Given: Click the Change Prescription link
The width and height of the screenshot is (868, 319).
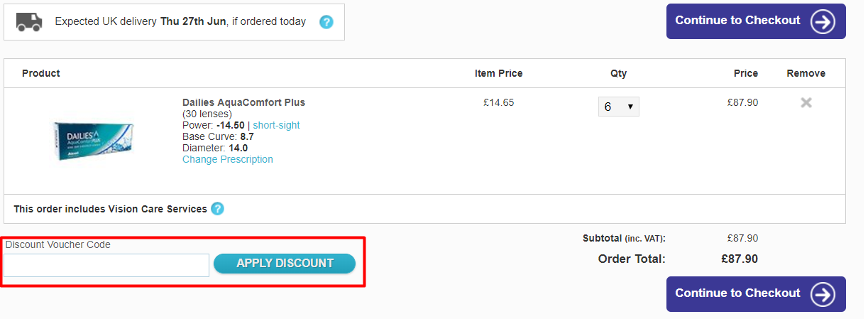Looking at the screenshot, I should coord(227,159).
